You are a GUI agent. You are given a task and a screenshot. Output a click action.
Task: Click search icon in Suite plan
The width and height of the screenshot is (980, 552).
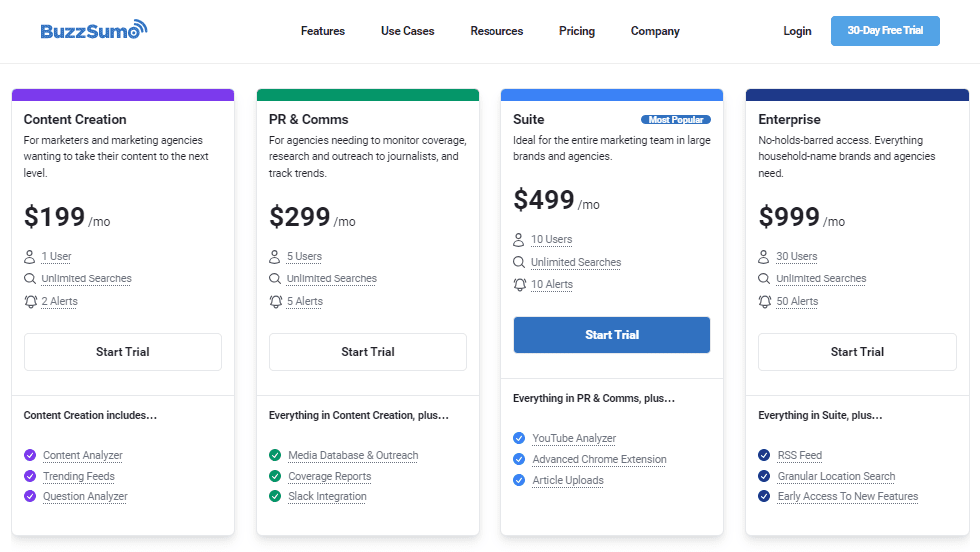tap(519, 262)
